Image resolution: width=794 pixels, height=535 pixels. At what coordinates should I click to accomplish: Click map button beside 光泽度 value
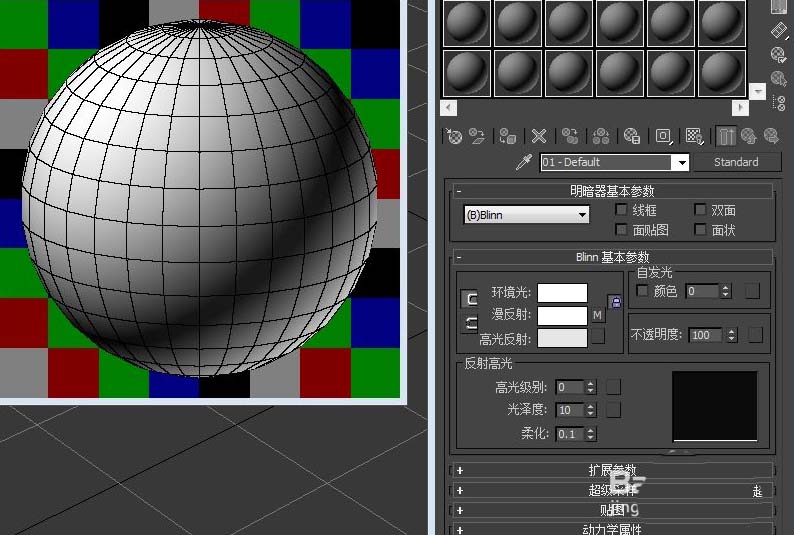point(613,409)
